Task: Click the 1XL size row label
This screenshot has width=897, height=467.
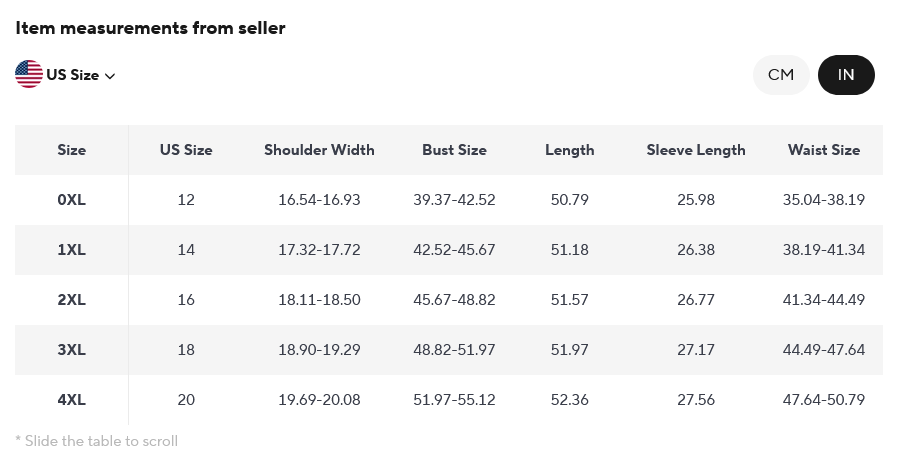Action: pos(72,250)
